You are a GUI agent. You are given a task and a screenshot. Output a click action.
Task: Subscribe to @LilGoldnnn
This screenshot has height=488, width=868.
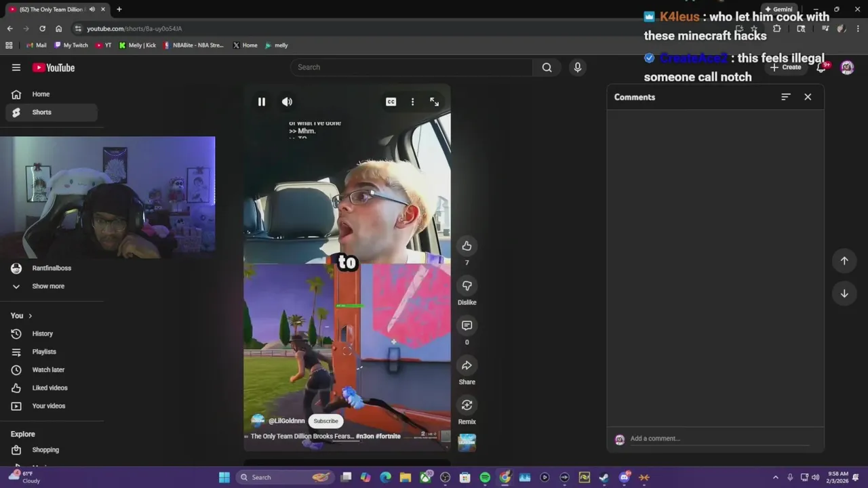325,421
